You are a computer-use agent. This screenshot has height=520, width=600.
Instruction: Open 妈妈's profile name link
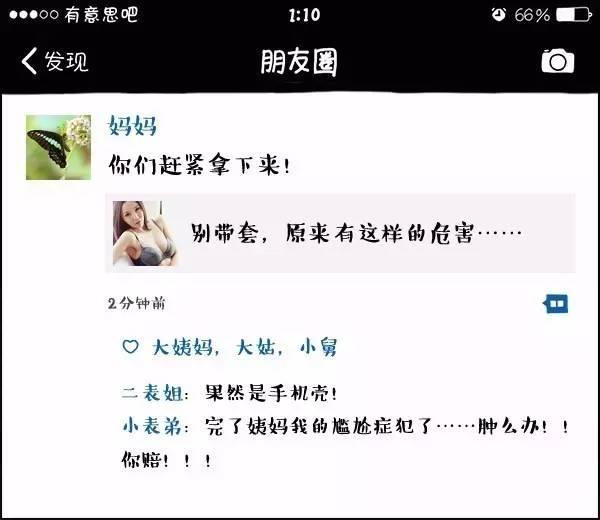(132, 126)
